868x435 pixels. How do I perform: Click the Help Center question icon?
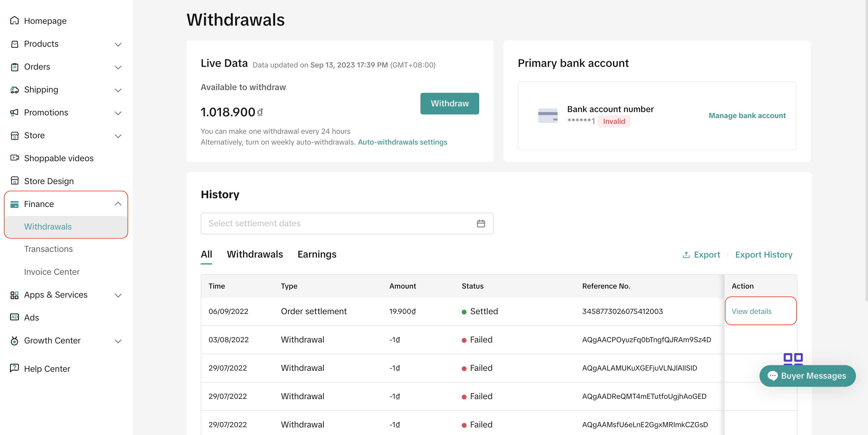coord(14,368)
